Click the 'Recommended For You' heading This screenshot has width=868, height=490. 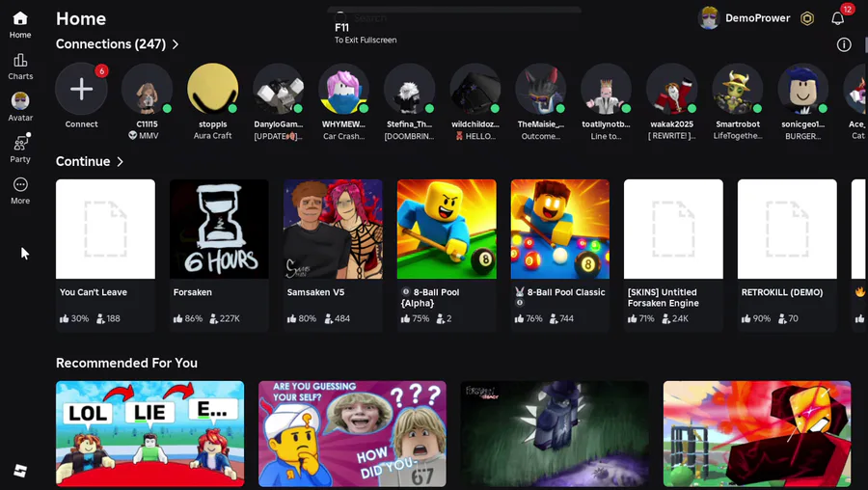pyautogui.click(x=126, y=364)
